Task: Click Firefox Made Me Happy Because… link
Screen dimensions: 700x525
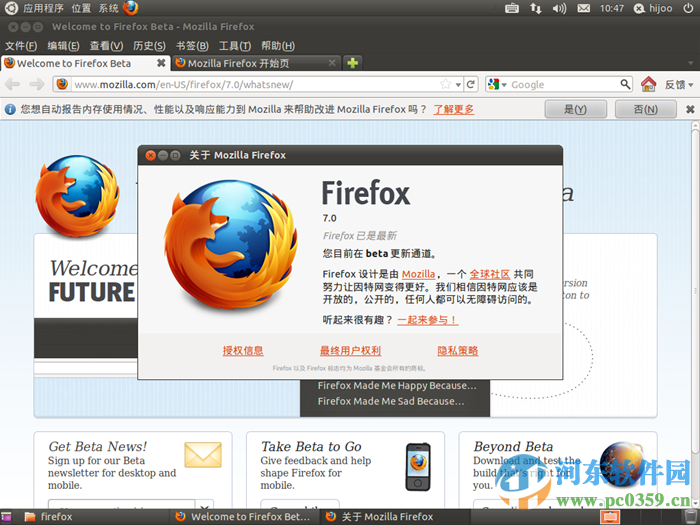Action: point(397,385)
